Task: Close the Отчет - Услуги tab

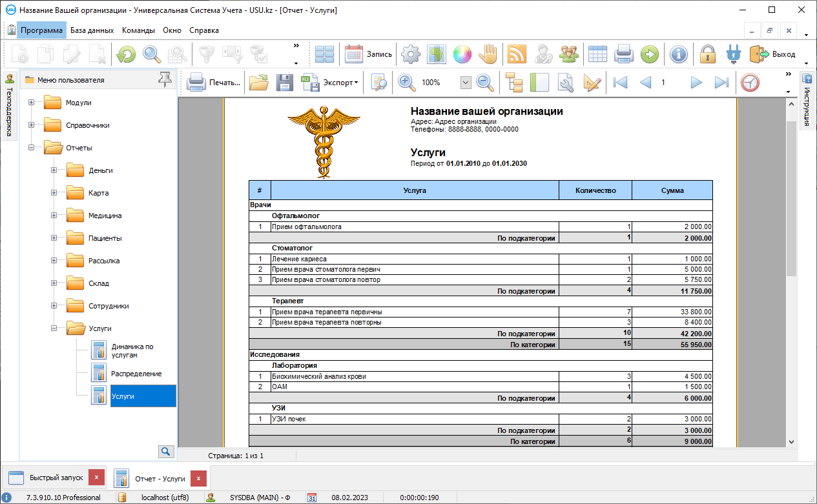Action: 198,478
